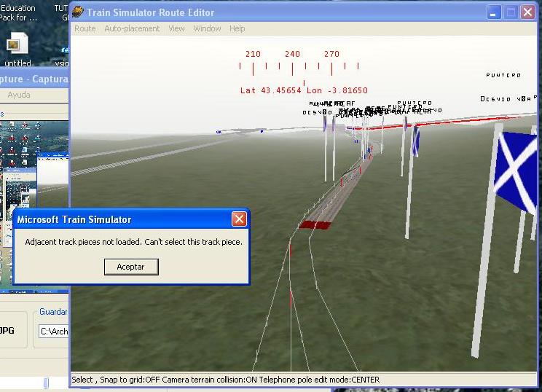Open the Route menu
This screenshot has width=542, height=392.
tap(85, 28)
